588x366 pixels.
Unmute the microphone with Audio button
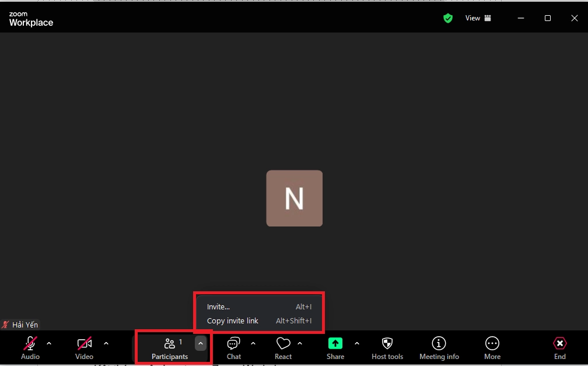click(x=30, y=344)
